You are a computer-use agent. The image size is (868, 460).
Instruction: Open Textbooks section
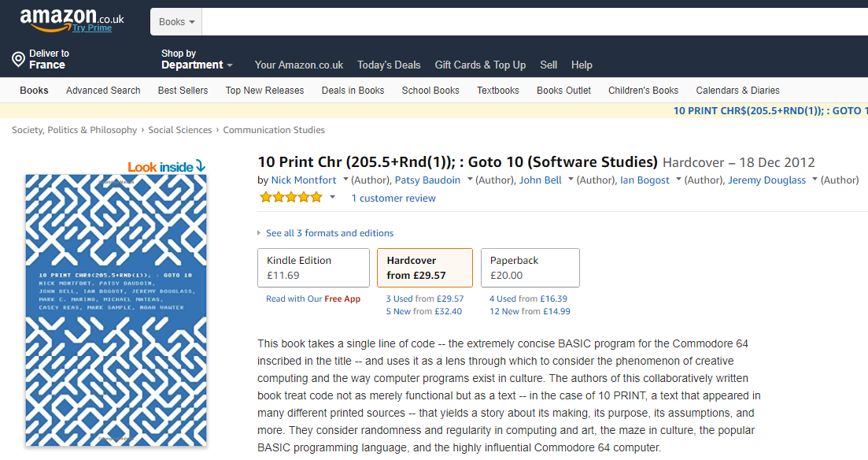(498, 91)
